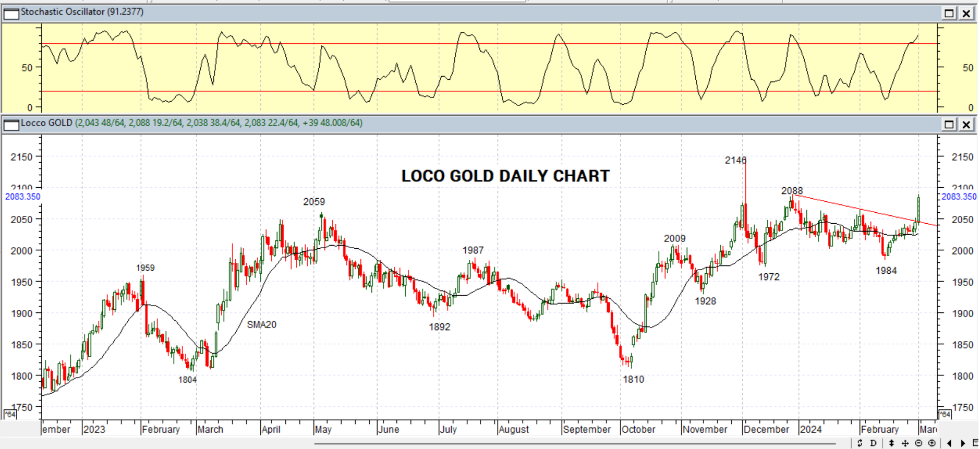The width and height of the screenshot is (980, 449).
Task: Click the LOCO GOLD DAILY CHART heading
Action: click(x=505, y=176)
